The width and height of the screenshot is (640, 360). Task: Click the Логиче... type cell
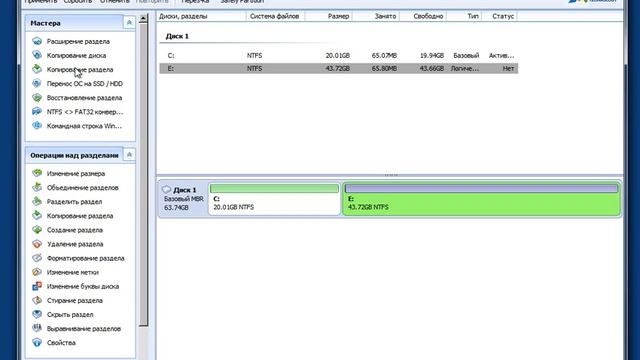[x=465, y=69]
